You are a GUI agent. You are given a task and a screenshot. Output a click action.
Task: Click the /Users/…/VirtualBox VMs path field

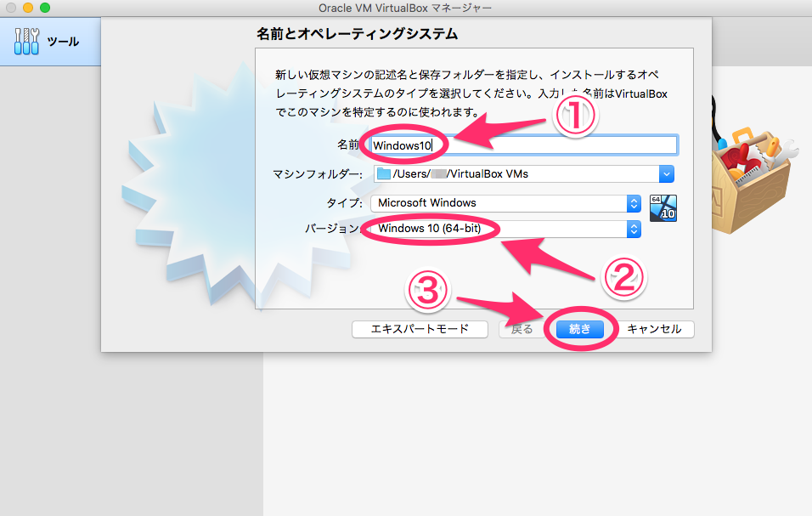(x=476, y=173)
